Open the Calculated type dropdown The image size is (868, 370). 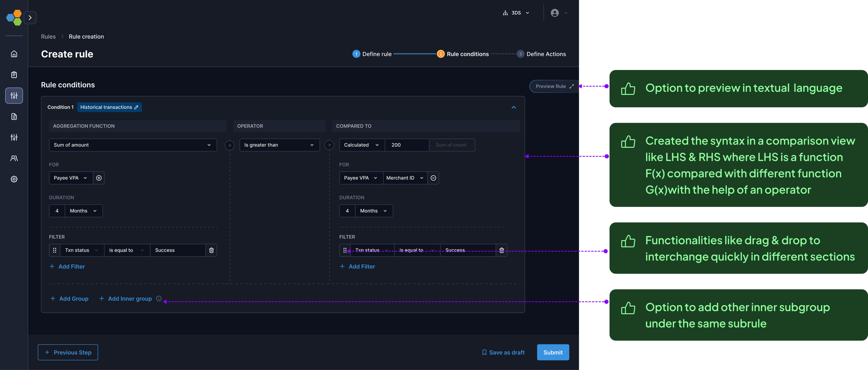click(x=362, y=145)
